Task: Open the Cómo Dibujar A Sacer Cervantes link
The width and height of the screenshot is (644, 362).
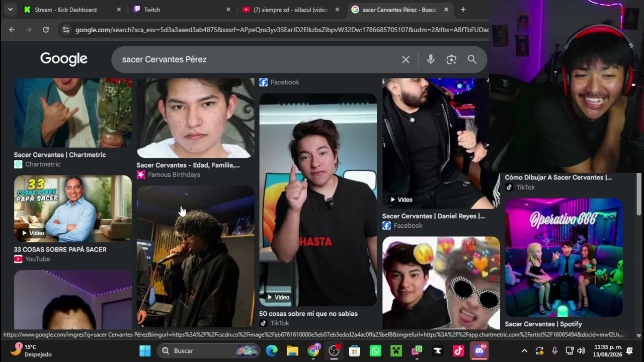Action: (x=558, y=177)
